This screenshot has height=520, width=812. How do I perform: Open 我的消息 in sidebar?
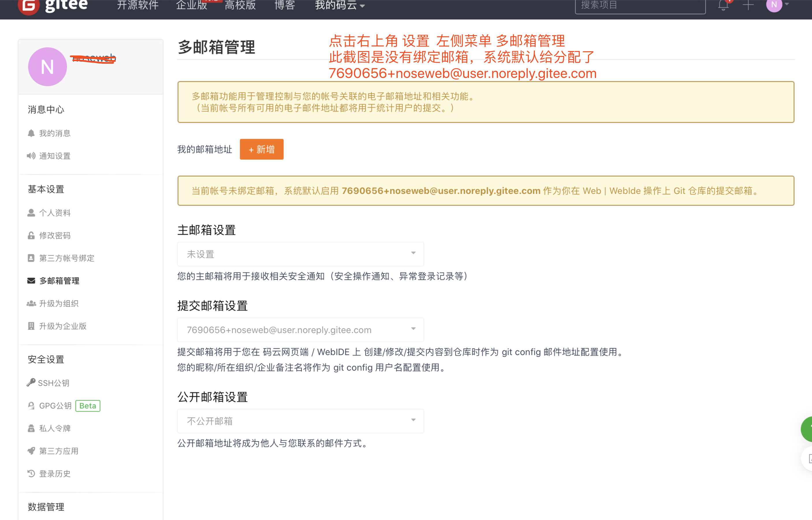55,133
